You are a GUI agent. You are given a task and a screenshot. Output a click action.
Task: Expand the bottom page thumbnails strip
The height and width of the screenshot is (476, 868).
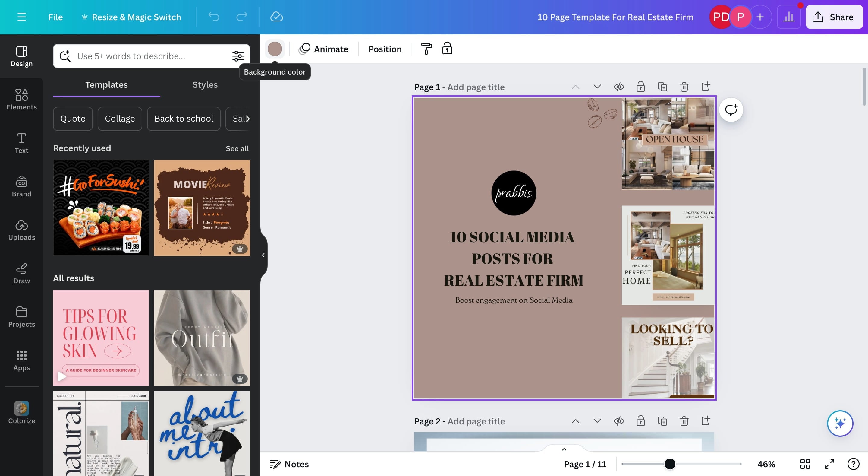tap(564, 449)
